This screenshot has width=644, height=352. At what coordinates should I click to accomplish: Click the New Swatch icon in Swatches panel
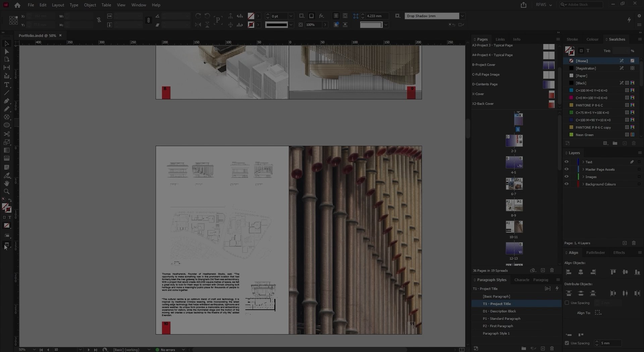(625, 143)
